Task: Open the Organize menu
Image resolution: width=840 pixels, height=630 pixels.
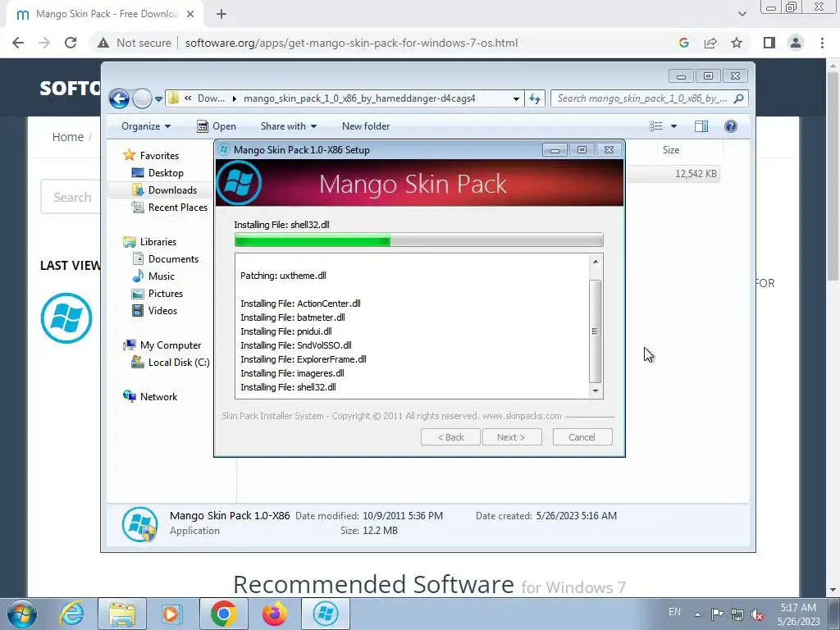Action: [146, 126]
